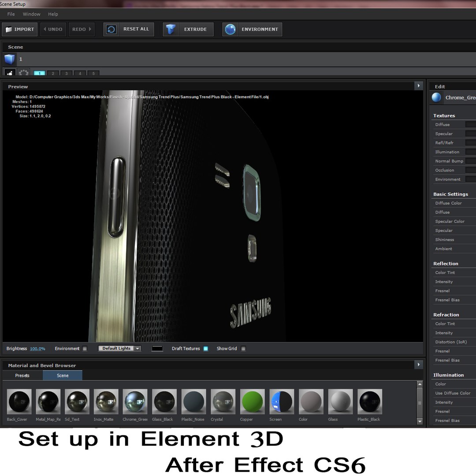Select the Sd_Text material sphere
This screenshot has height=476, width=476.
coord(77,402)
